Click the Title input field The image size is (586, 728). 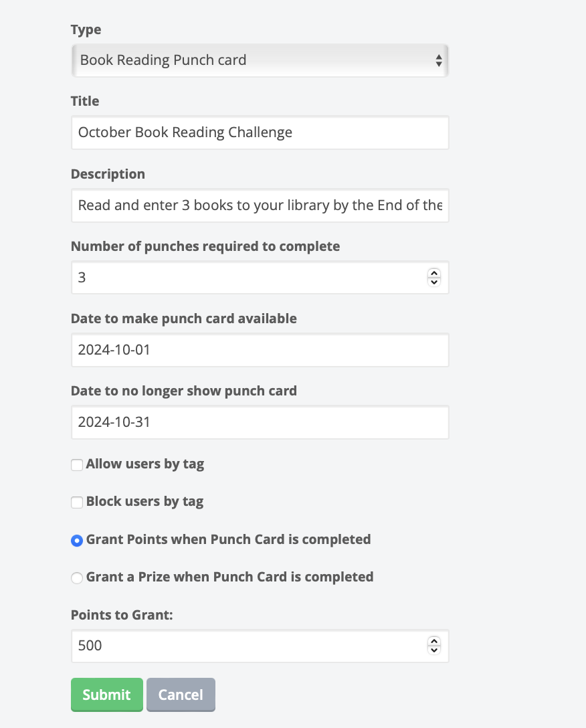(x=259, y=132)
